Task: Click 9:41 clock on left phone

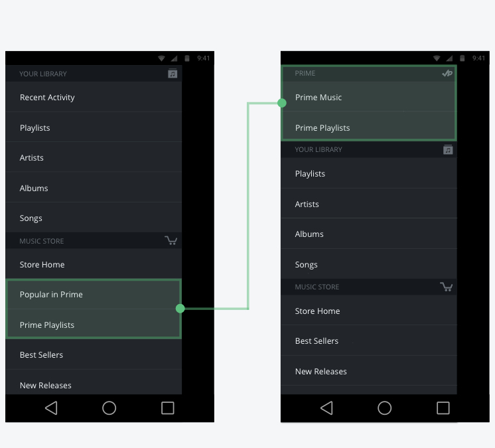Action: (x=203, y=58)
